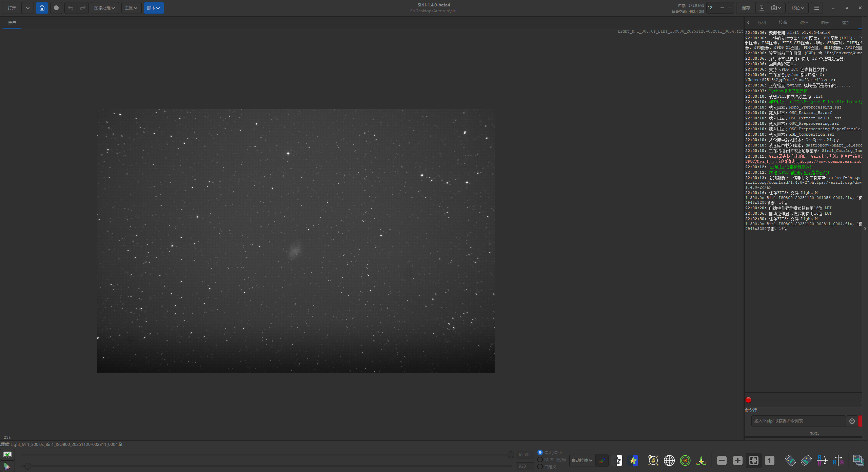
Task: Select the 自定义 radio option
Action: pyautogui.click(x=540, y=467)
